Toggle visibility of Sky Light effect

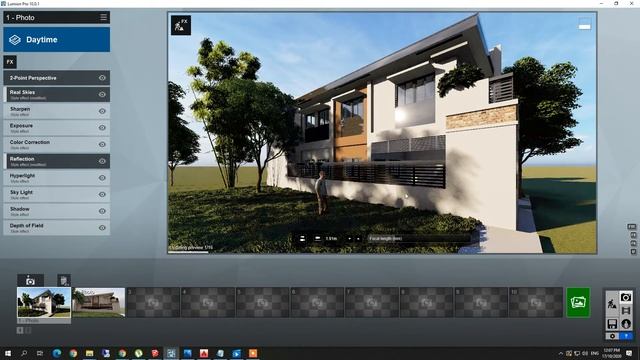[102, 194]
